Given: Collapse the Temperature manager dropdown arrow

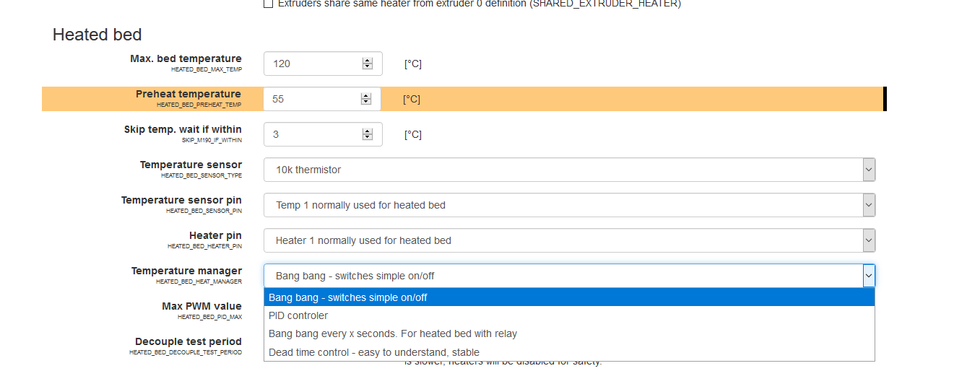Looking at the screenshot, I should [x=869, y=276].
